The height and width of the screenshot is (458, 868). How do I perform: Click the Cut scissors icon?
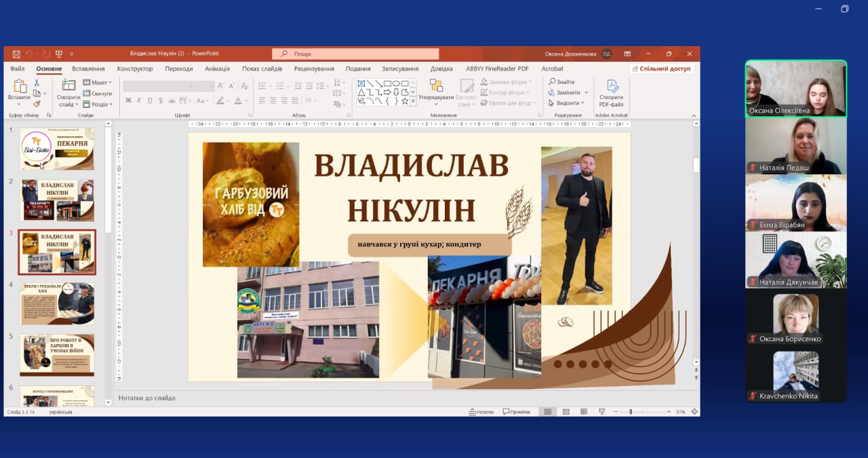click(37, 83)
